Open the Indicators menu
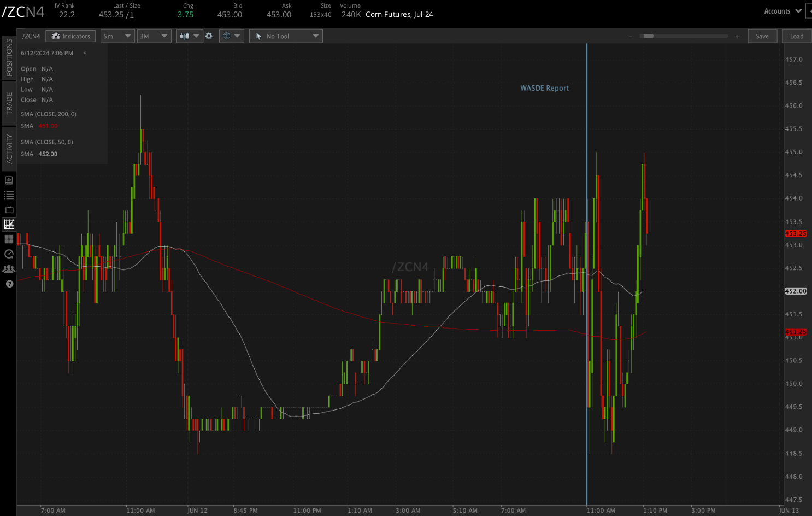 [70, 36]
